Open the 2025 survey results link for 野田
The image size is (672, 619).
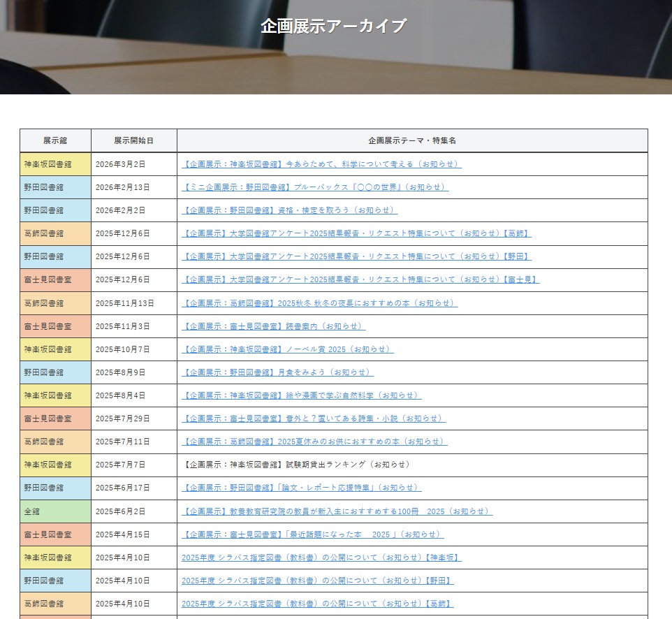click(356, 256)
